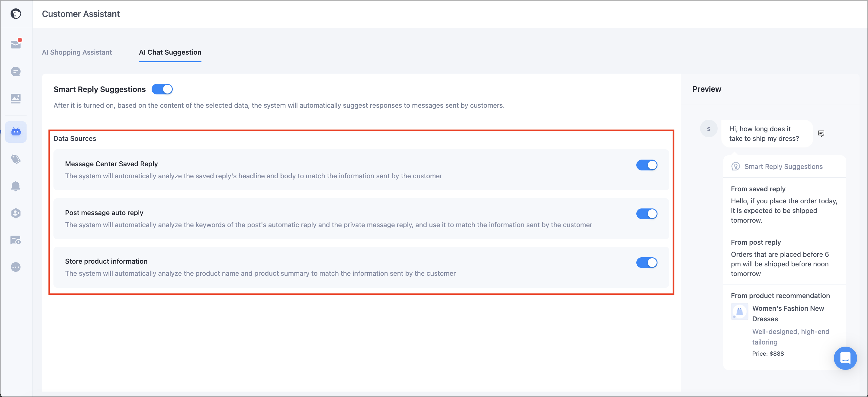Screen dimensions: 868x397
Task: Click the app logo in the sidebar
Action: pos(16,14)
